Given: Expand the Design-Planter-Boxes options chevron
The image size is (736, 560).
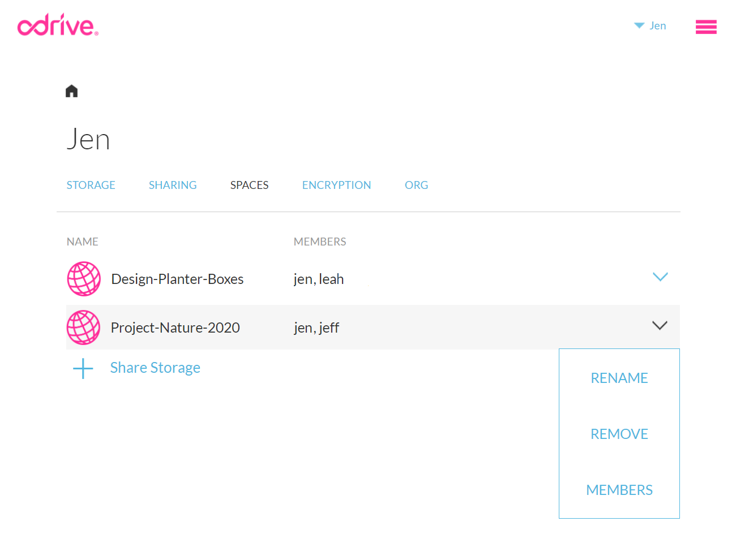Looking at the screenshot, I should click(x=660, y=277).
